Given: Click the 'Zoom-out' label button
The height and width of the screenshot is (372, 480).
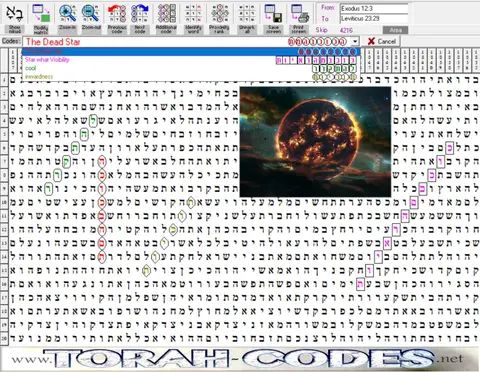Looking at the screenshot, I should coord(91,29).
